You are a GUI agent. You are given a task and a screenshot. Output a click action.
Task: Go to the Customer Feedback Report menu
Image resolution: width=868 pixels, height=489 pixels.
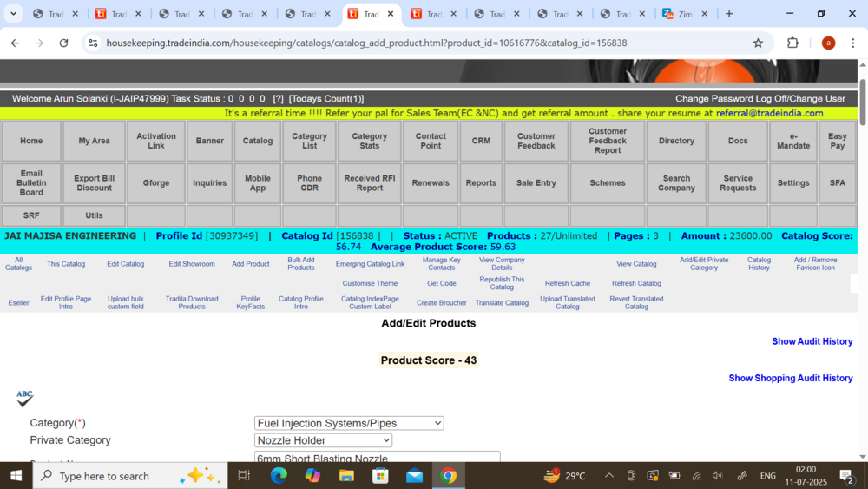tap(607, 141)
